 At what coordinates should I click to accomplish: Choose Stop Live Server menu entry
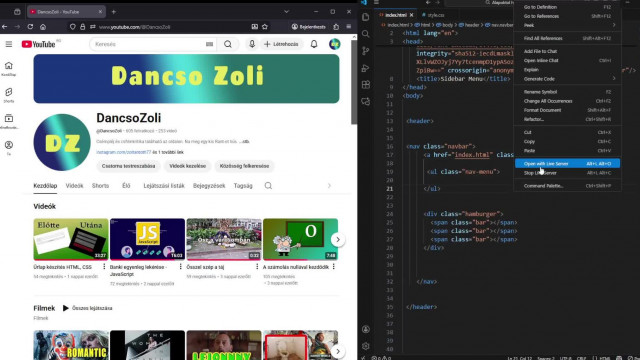(567, 173)
